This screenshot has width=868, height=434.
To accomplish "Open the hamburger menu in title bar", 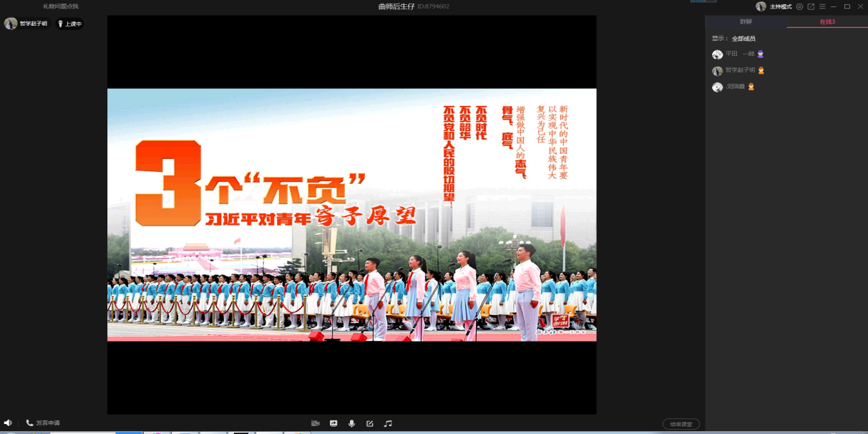I will click(822, 6).
